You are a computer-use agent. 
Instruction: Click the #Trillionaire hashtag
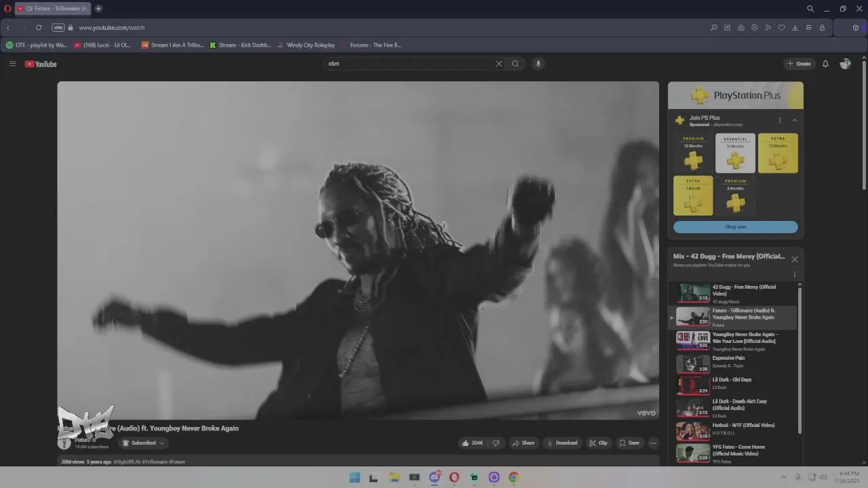(155, 462)
